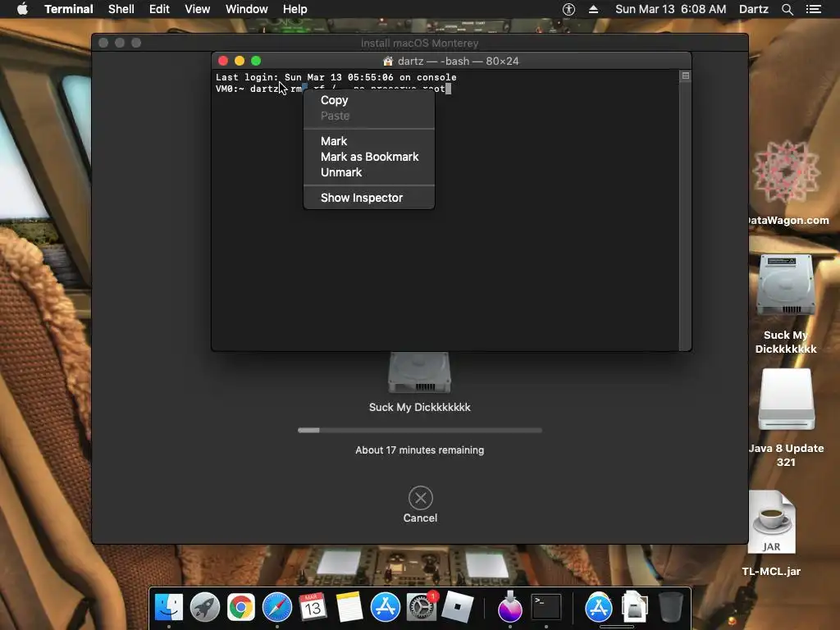The image size is (840, 630).
Task: Open Trash from the Dock
Action: 670,608
